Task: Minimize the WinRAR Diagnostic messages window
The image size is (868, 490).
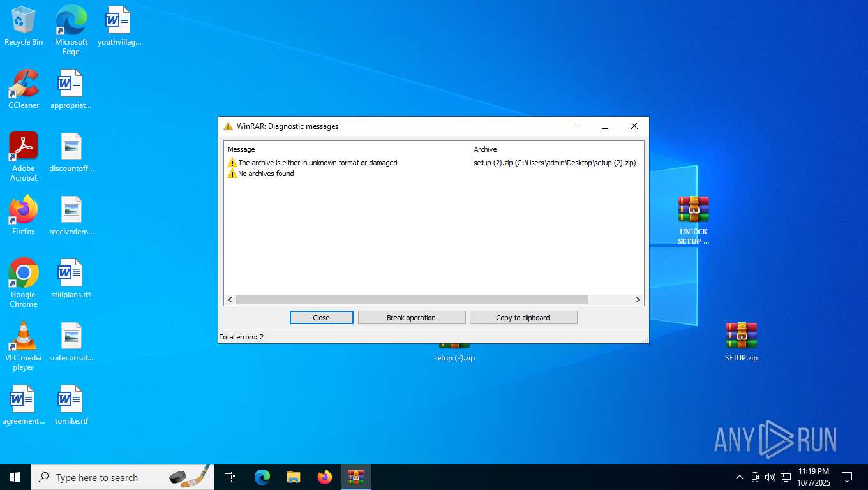Action: [x=576, y=126]
